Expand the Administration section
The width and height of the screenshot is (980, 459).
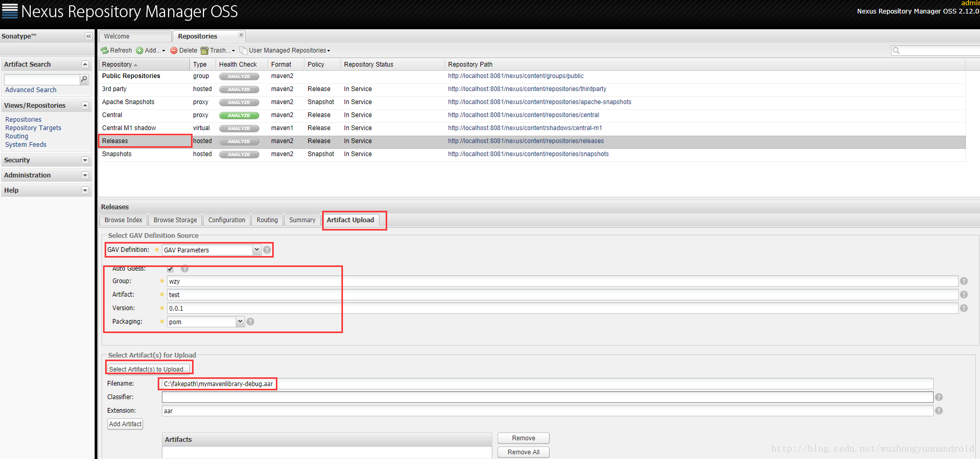(85, 175)
